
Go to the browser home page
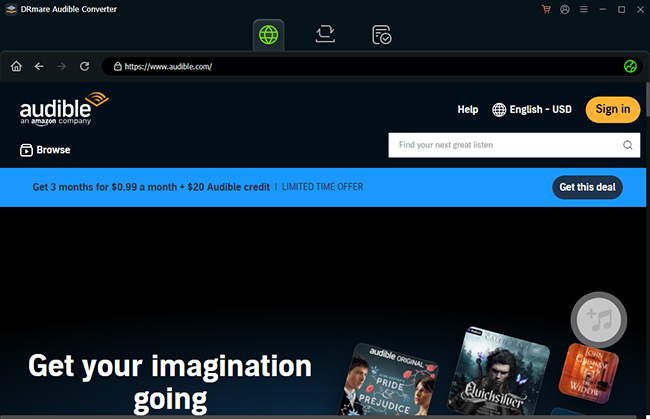click(x=16, y=67)
